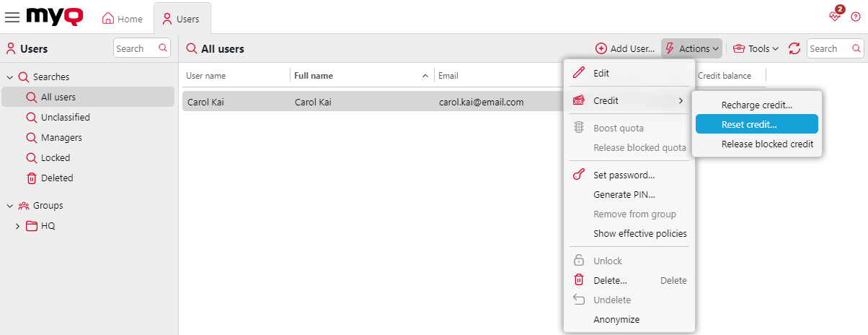Image resolution: width=868 pixels, height=335 pixels.
Task: Click the refresh icon in toolbar
Action: (x=794, y=48)
